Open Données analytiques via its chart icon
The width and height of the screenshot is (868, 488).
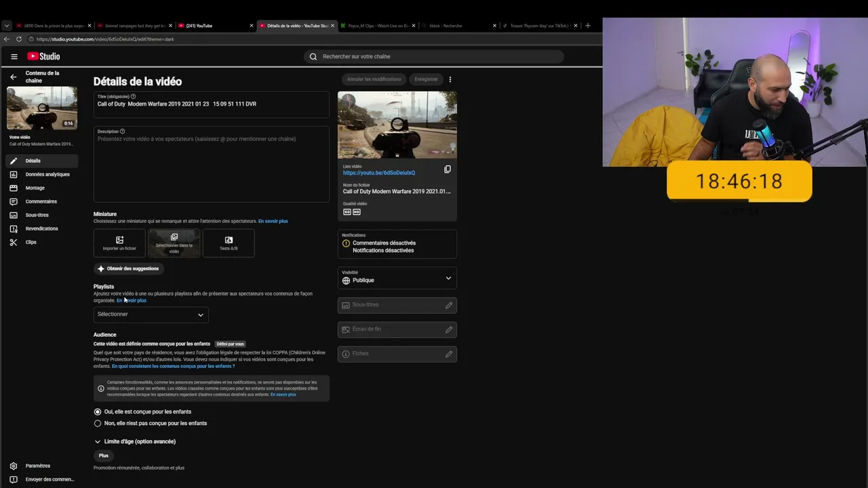[x=13, y=174]
